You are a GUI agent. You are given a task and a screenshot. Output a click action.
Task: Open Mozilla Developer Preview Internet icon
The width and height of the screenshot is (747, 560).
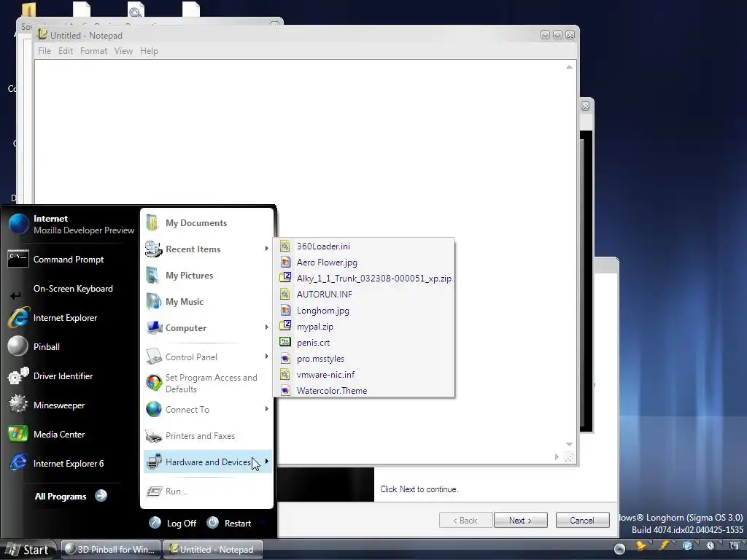point(18,225)
